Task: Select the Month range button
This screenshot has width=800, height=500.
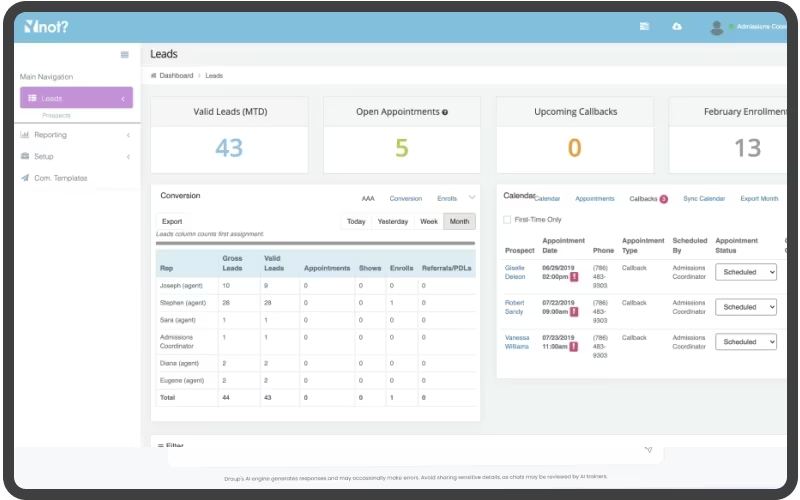Action: click(x=459, y=221)
